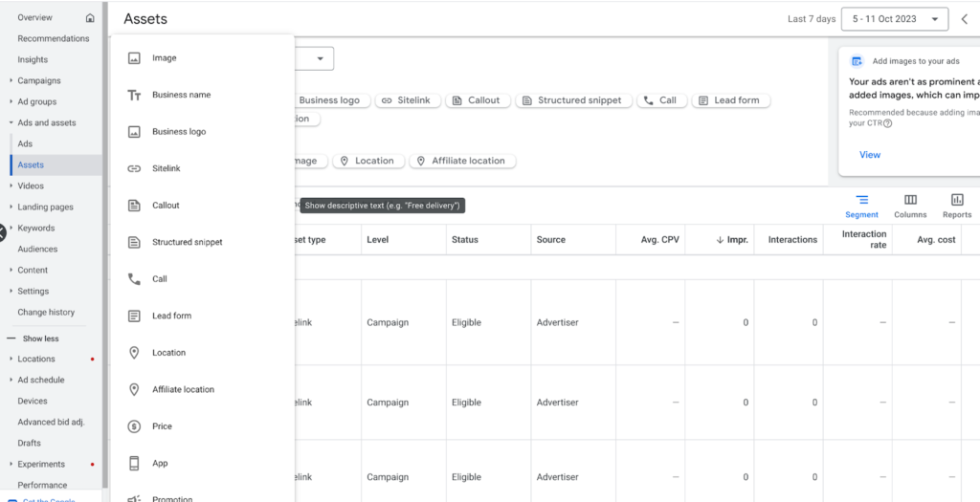Image resolution: width=980 pixels, height=502 pixels.
Task: Click the Location pin icon in the menu
Action: (x=134, y=353)
